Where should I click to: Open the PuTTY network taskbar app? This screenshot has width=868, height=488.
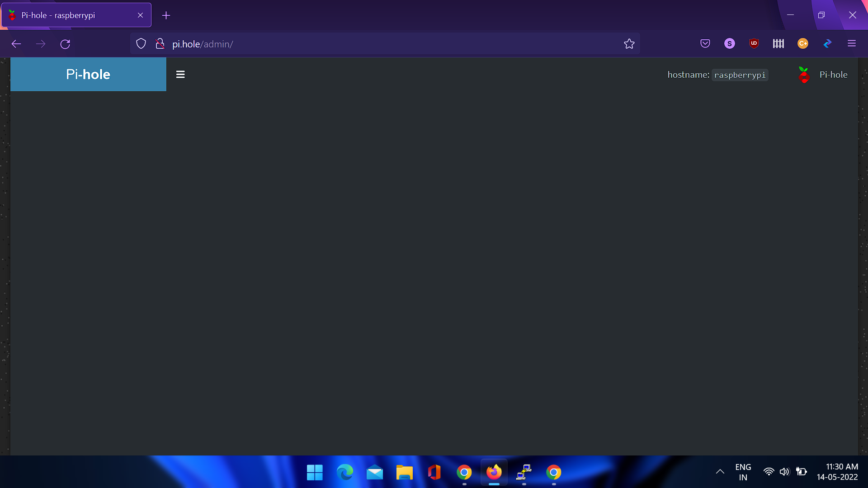point(524,473)
